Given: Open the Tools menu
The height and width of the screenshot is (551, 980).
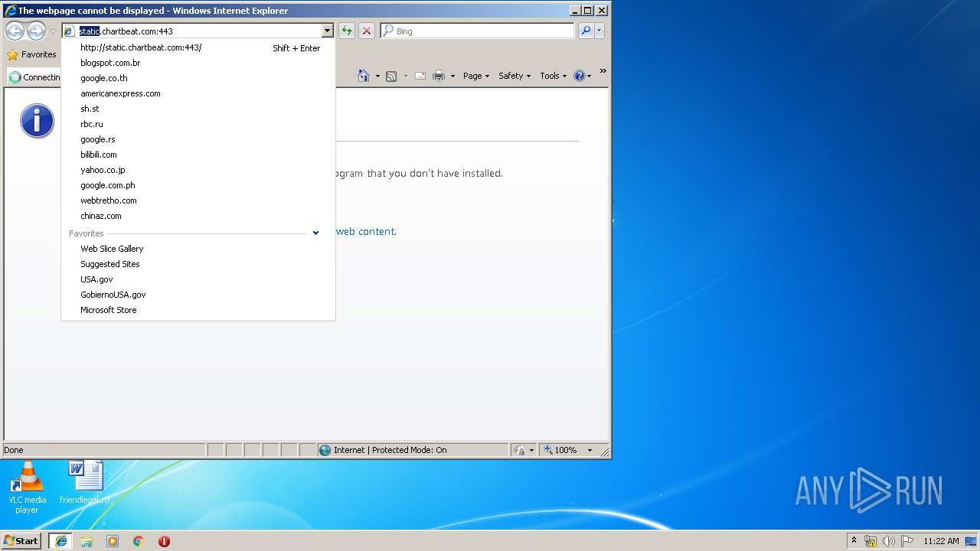Looking at the screenshot, I should [x=553, y=76].
